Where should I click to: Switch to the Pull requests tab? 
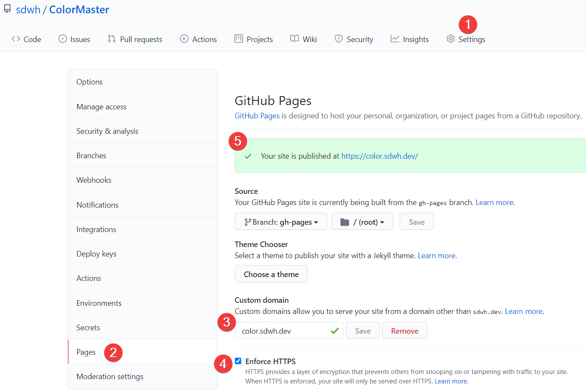tap(135, 39)
